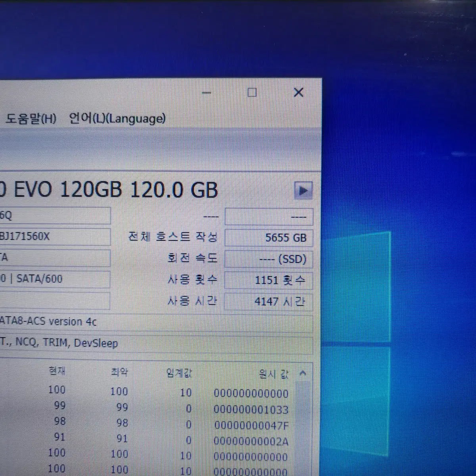Open the 도움말(H) help menu
Screen dimensions: 476x476
[x=31, y=119]
